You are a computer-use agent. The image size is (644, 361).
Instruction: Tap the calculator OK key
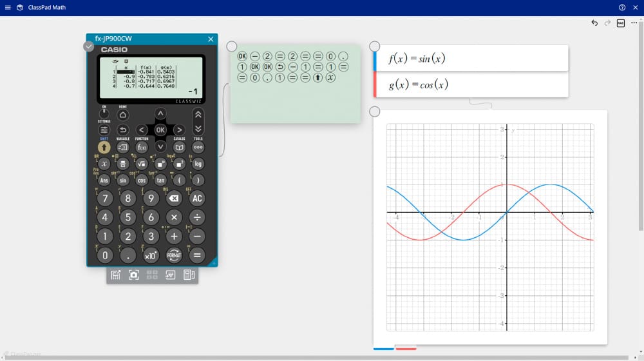[160, 130]
